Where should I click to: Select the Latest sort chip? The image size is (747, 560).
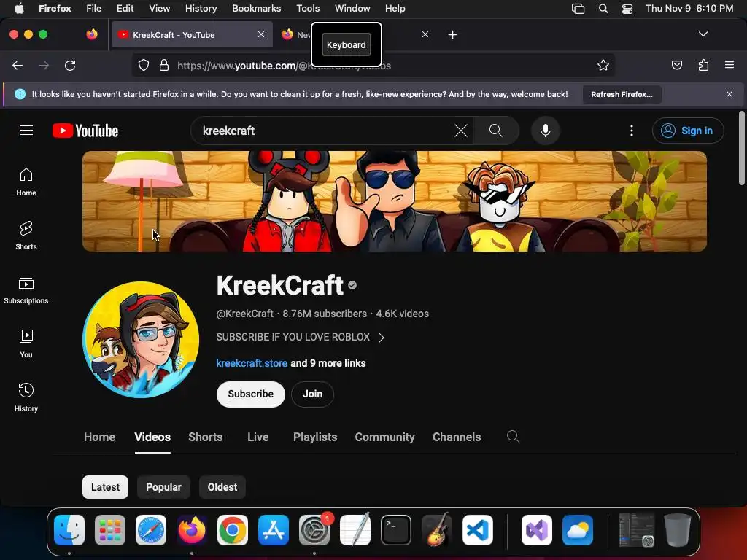click(x=105, y=487)
